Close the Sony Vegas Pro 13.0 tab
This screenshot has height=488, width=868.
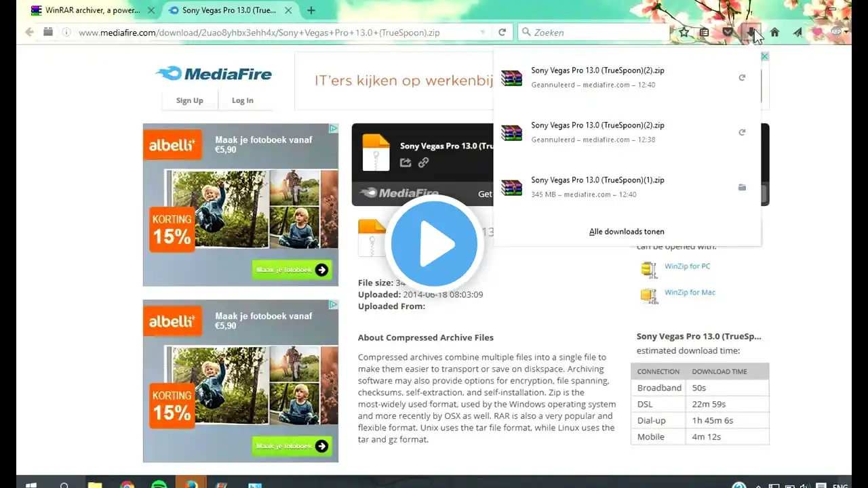pyautogui.click(x=287, y=10)
